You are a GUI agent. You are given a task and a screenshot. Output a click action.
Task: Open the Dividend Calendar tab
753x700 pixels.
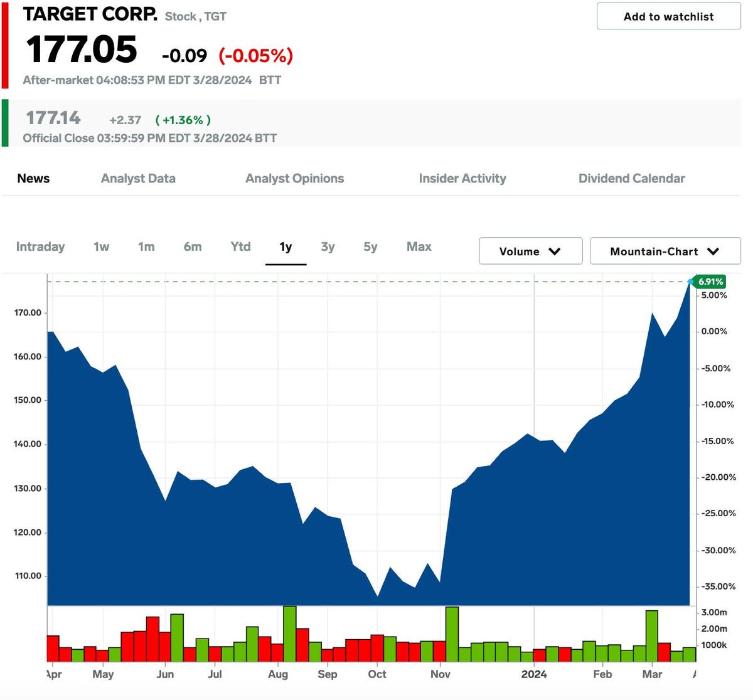coord(632,178)
